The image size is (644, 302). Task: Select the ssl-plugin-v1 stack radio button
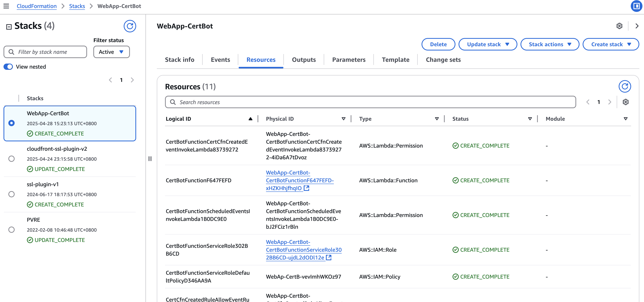[11, 194]
